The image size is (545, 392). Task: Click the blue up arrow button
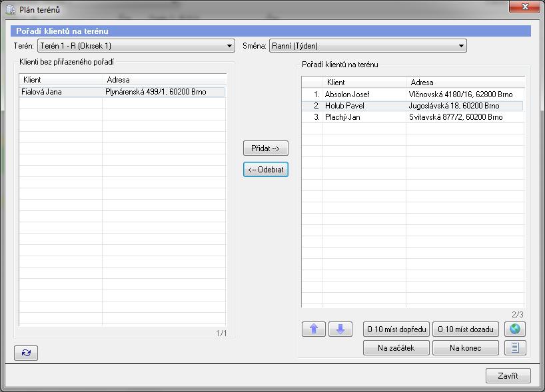click(x=314, y=329)
